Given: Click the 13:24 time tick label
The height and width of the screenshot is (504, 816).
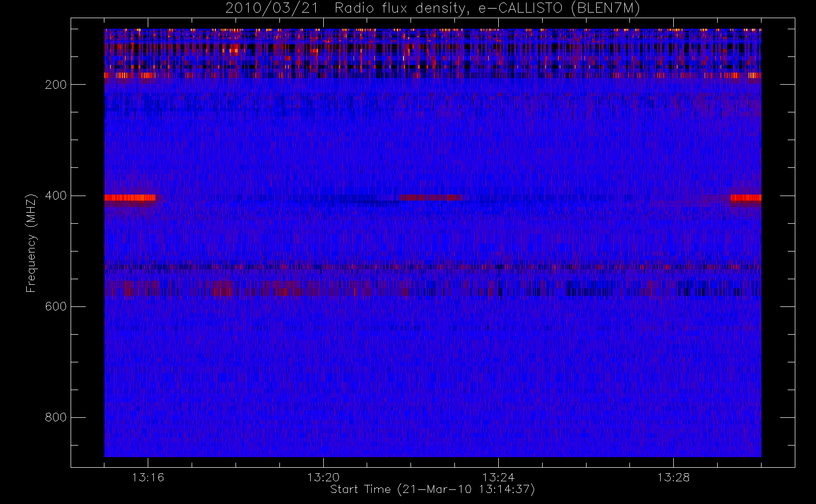Looking at the screenshot, I should point(498,477).
